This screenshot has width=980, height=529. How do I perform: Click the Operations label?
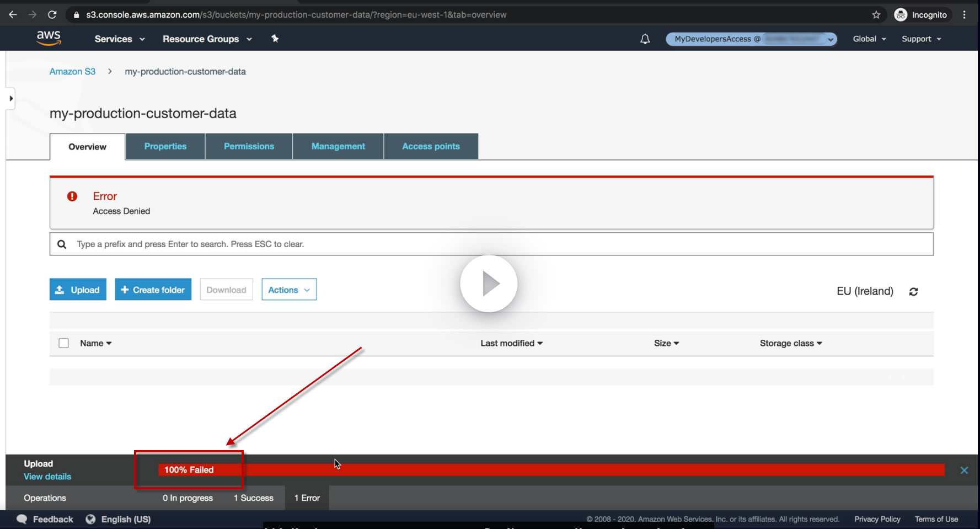point(45,498)
